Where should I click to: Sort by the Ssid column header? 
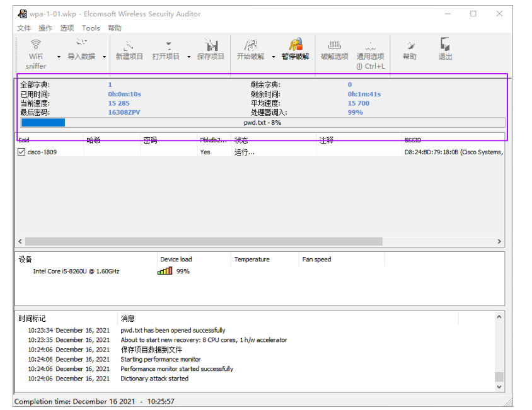pos(50,140)
